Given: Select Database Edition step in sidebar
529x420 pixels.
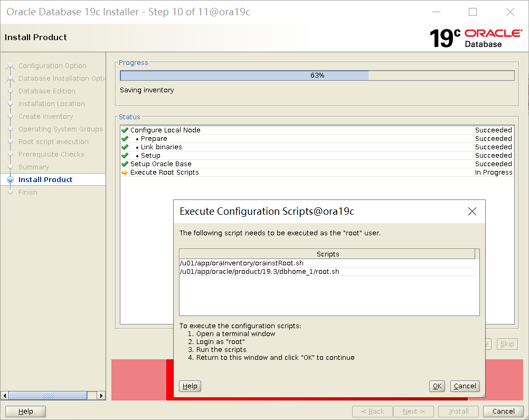Looking at the screenshot, I should point(47,91).
